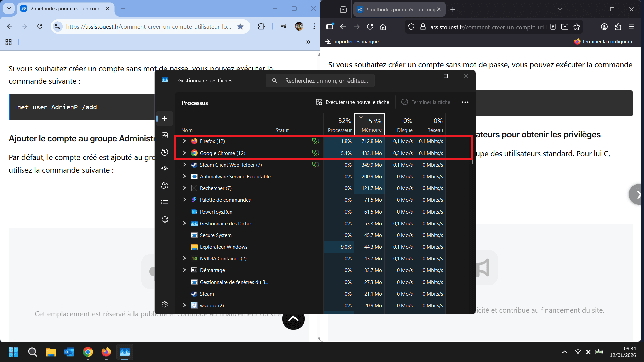
Task: Type in the Task Manager search field
Action: click(x=320, y=80)
